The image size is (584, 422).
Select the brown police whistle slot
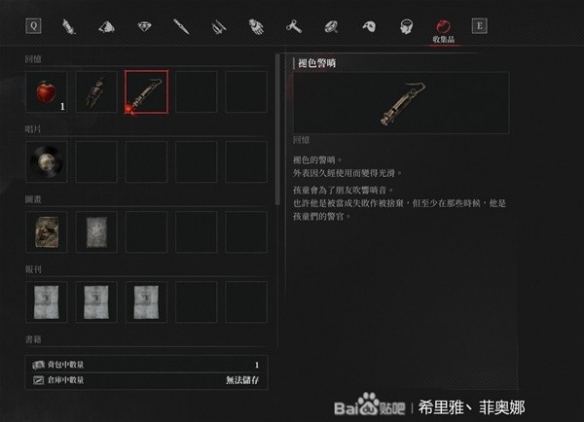[x=146, y=92]
